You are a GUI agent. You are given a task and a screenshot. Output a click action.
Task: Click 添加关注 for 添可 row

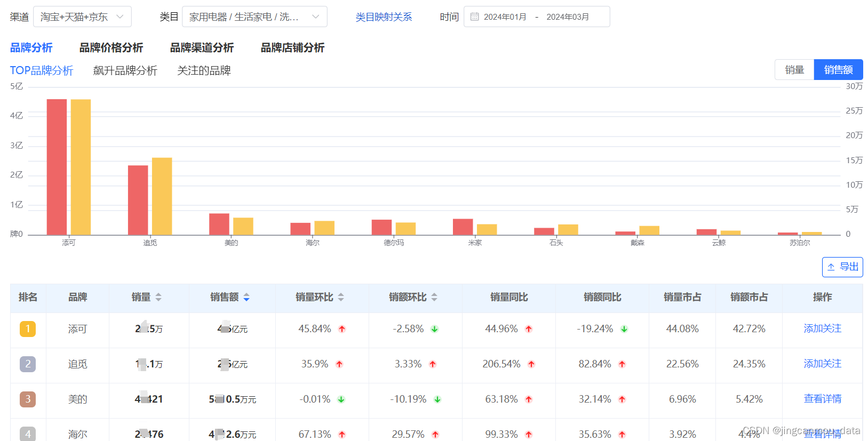pos(822,328)
